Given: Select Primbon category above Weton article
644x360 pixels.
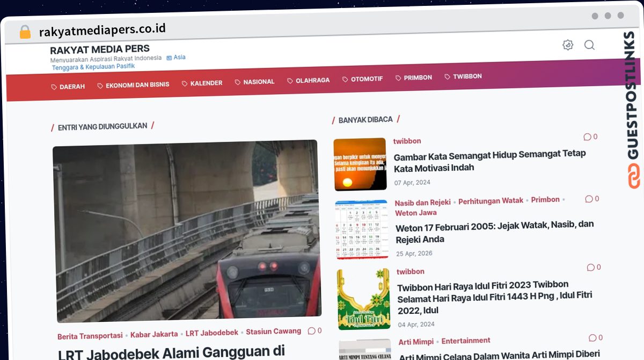Looking at the screenshot, I should pos(545,199).
